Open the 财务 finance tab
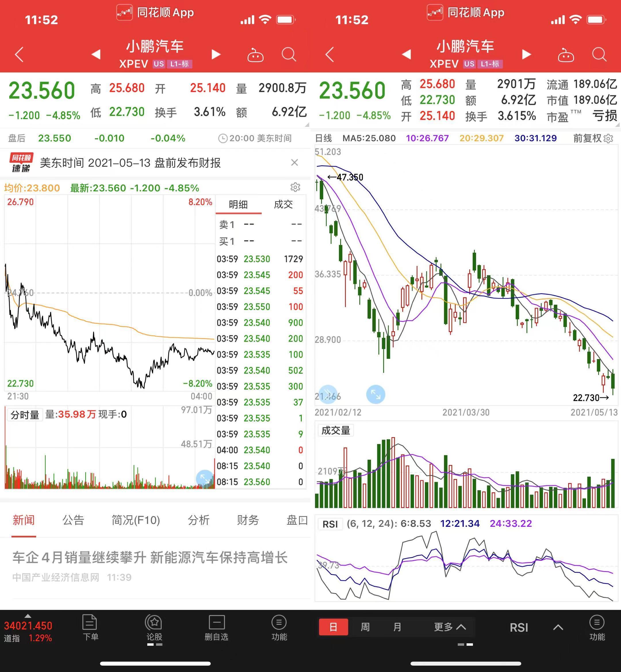The image size is (621, 672). 248,520
